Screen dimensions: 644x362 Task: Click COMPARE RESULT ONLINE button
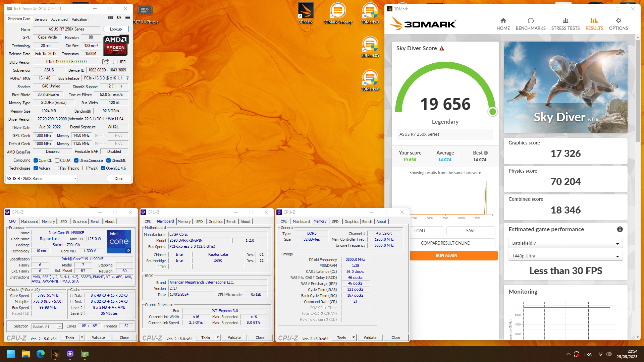pyautogui.click(x=445, y=243)
